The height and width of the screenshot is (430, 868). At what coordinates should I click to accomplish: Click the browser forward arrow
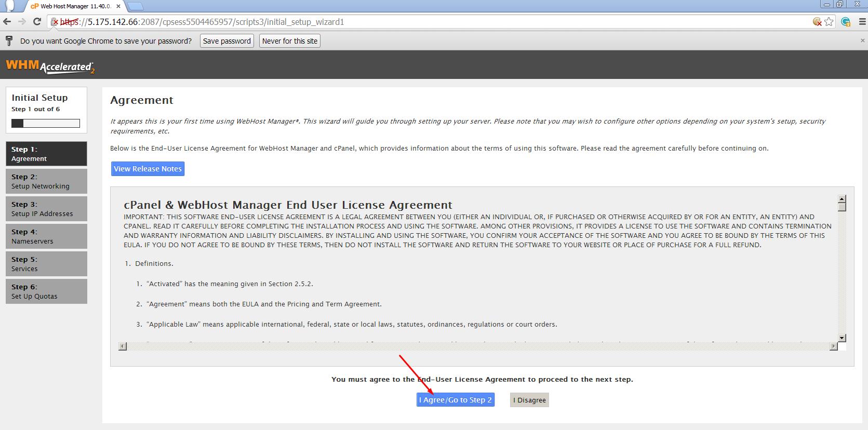click(x=22, y=22)
